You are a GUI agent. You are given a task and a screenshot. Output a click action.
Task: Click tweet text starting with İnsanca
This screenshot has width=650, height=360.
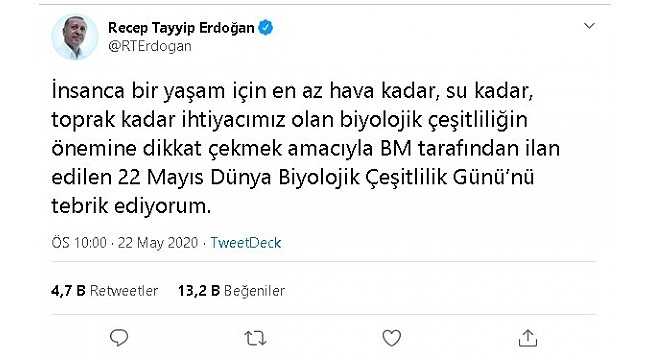[x=306, y=148]
